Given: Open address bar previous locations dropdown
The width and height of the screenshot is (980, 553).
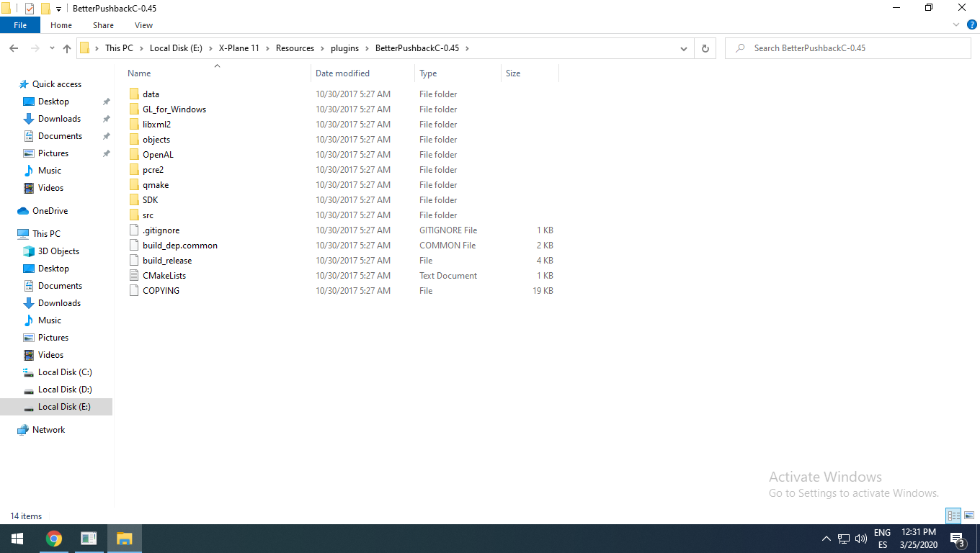Looking at the screenshot, I should point(684,48).
